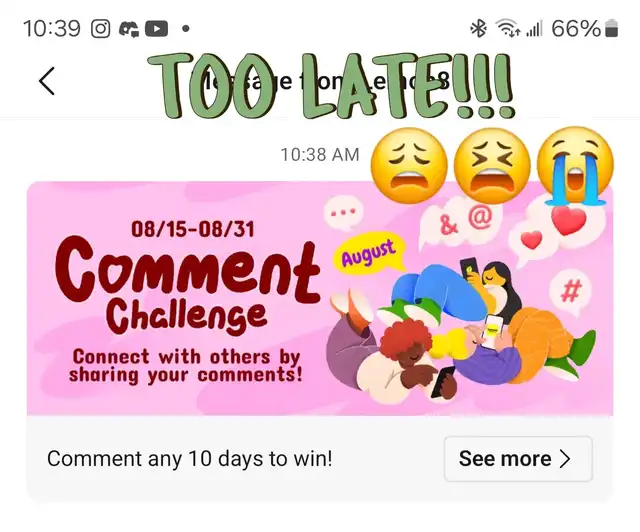Tap the yellow August speech bubble
The height and width of the screenshot is (532, 640).
(370, 254)
